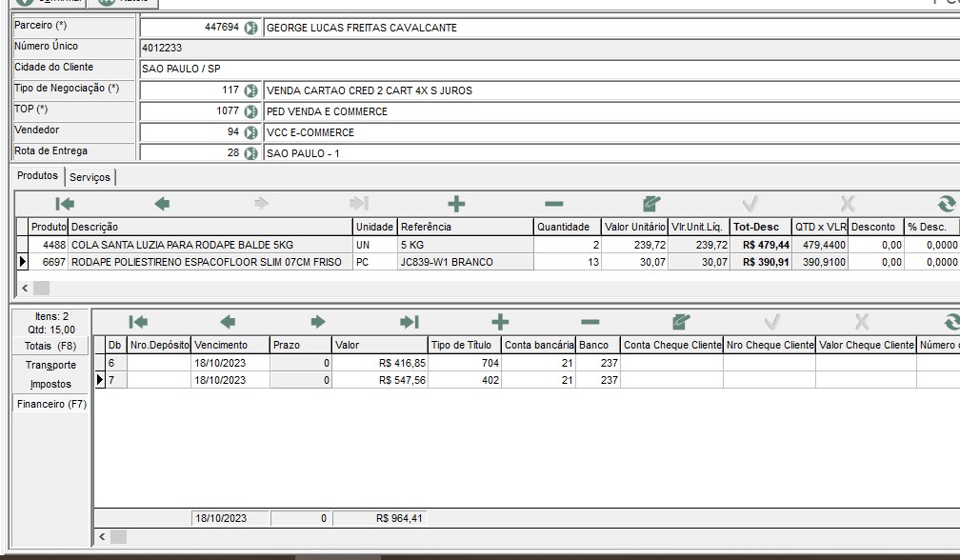Jump to first record in Produtos toolbar
The width and height of the screenshot is (960, 560).
click(x=65, y=204)
